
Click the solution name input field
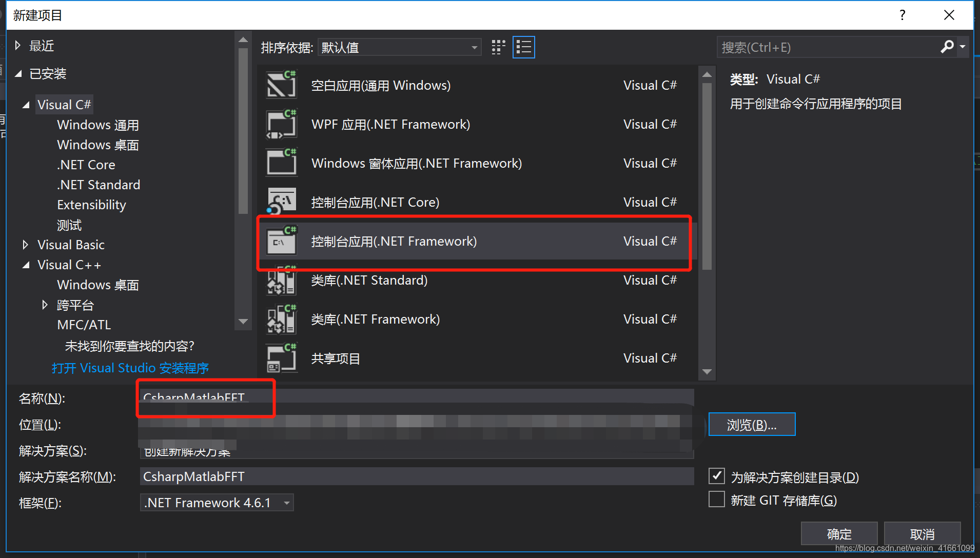pos(416,476)
